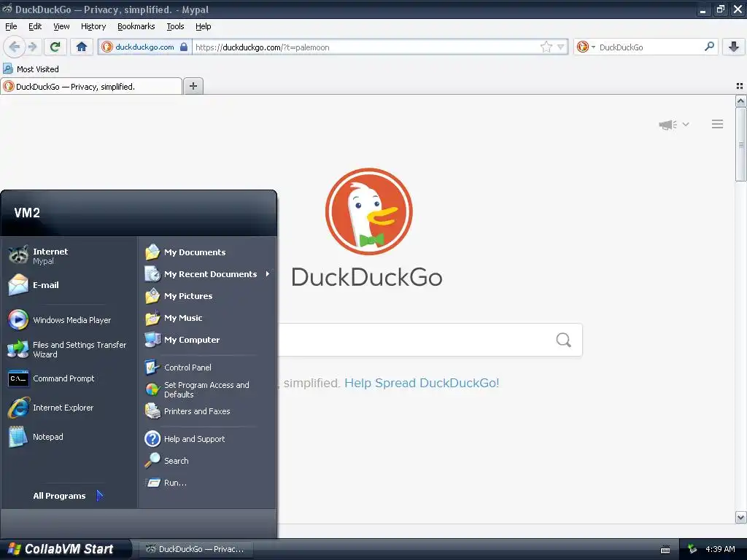Open Notepad from the start menu

click(x=69, y=437)
